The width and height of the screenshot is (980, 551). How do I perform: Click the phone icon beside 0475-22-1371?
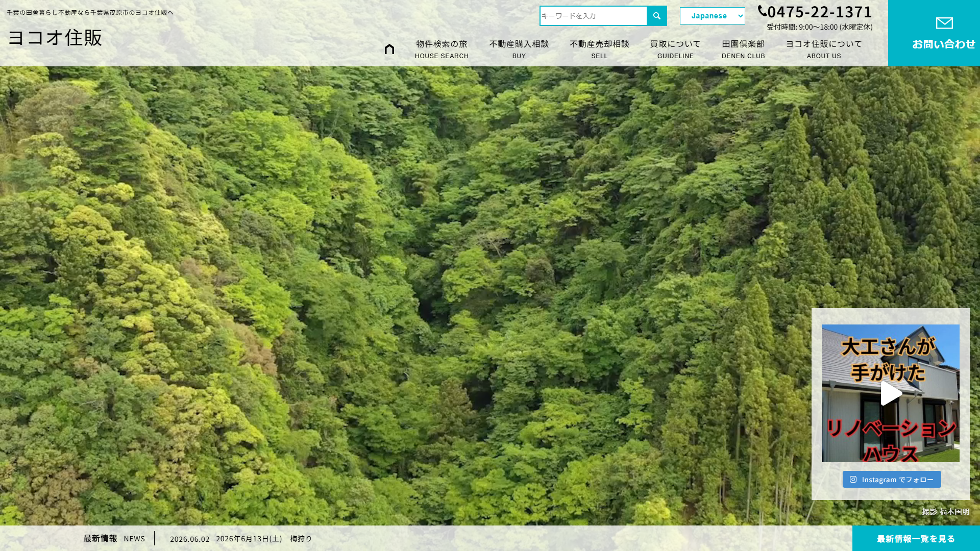pos(763,11)
